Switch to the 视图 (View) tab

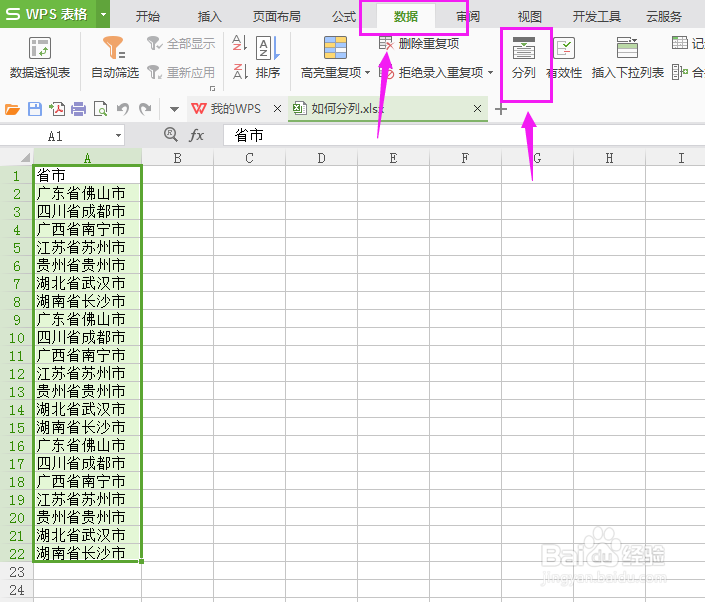point(530,17)
